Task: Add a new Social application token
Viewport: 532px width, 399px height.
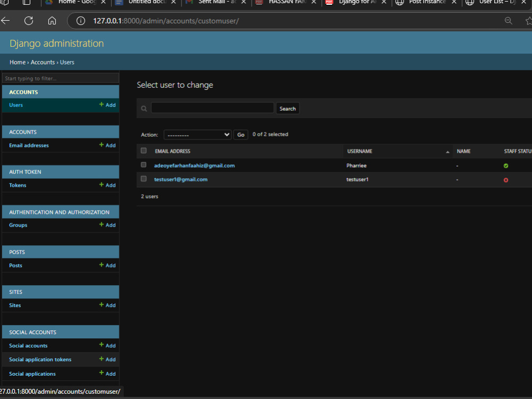Action: pyautogui.click(x=107, y=359)
